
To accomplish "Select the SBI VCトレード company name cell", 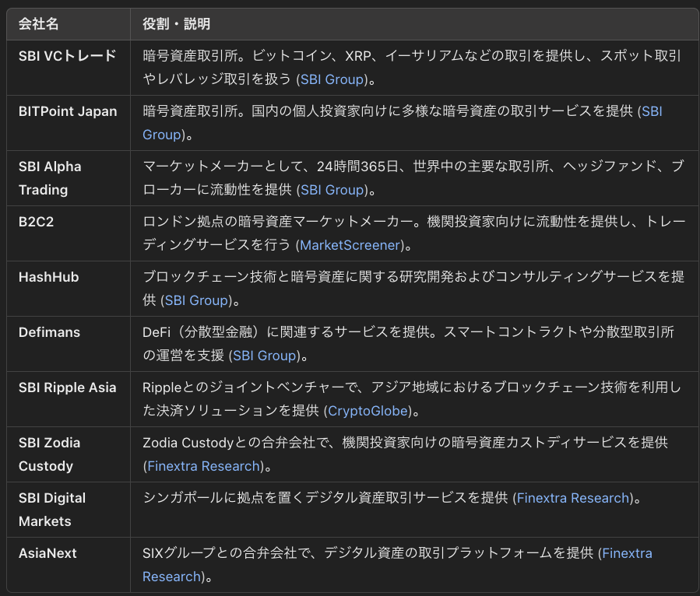I will click(69, 68).
